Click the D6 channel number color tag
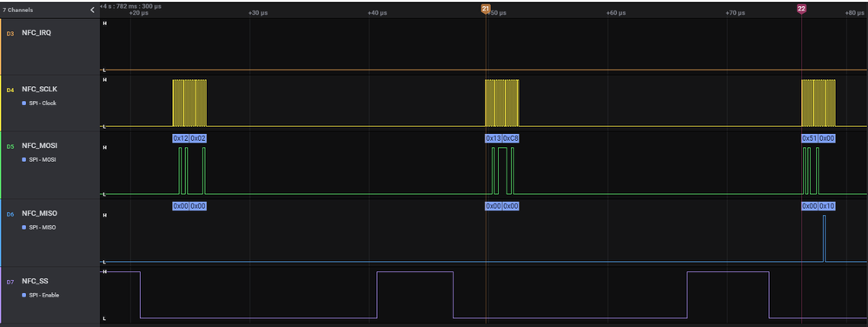This screenshot has height=327, width=868. (10, 214)
